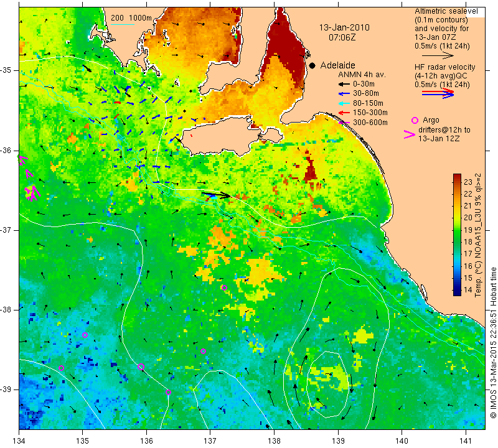Click the '300-600m' depth range label
498x448 pixels.
[370, 122]
